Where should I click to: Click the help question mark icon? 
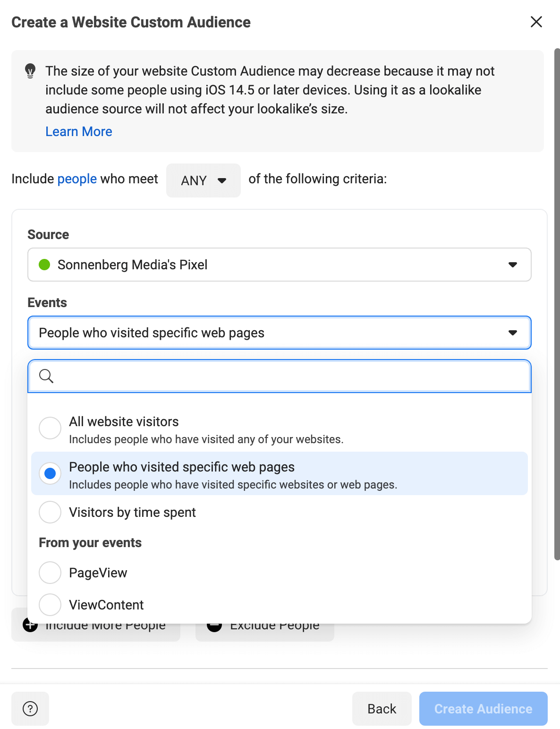pos(30,708)
